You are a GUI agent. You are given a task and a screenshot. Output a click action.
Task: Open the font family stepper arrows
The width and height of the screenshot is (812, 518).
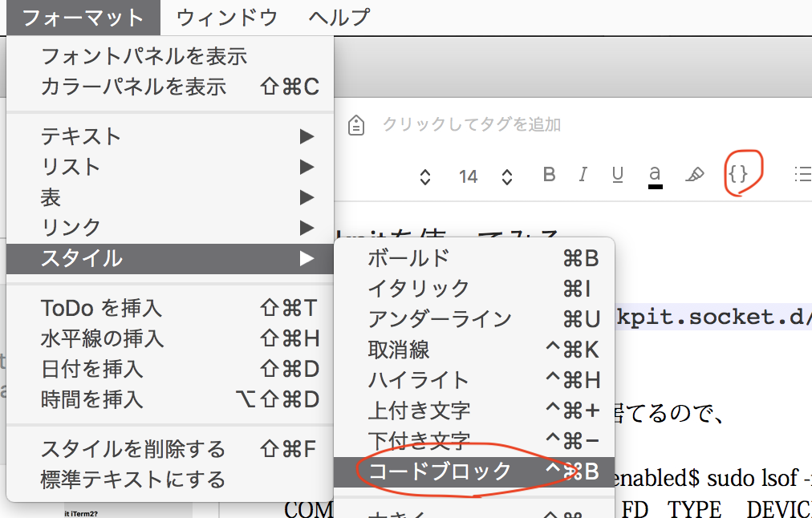(425, 177)
